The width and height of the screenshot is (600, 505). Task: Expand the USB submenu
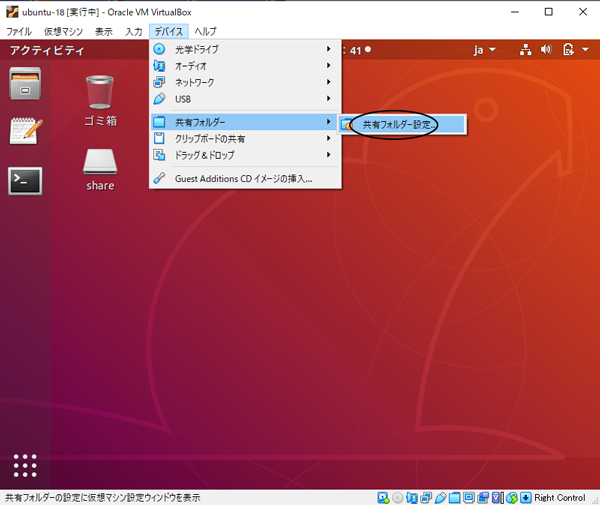[x=328, y=98]
